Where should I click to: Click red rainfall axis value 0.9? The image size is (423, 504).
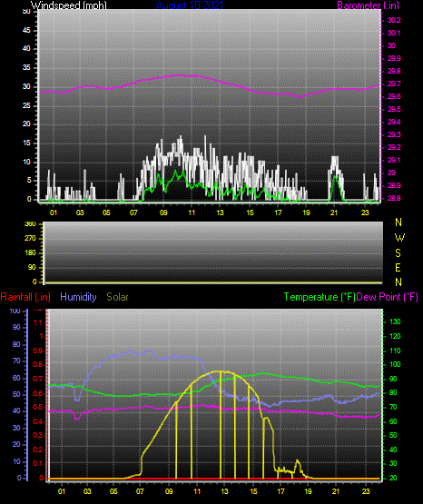pyautogui.click(x=38, y=351)
